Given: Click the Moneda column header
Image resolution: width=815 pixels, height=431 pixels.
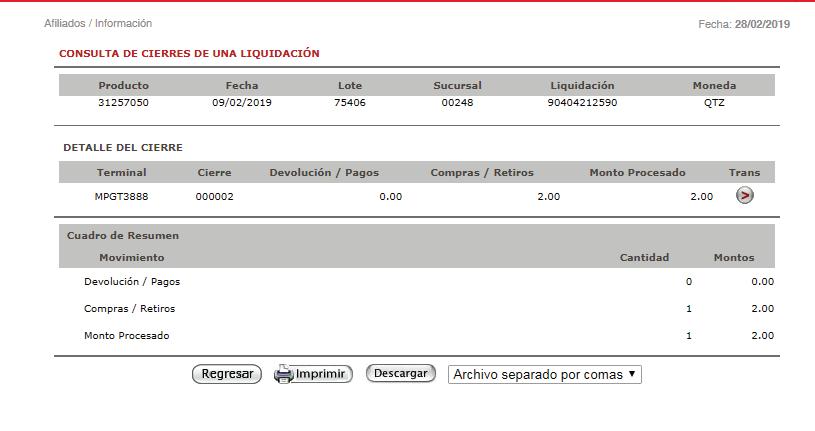Looking at the screenshot, I should coord(714,85).
